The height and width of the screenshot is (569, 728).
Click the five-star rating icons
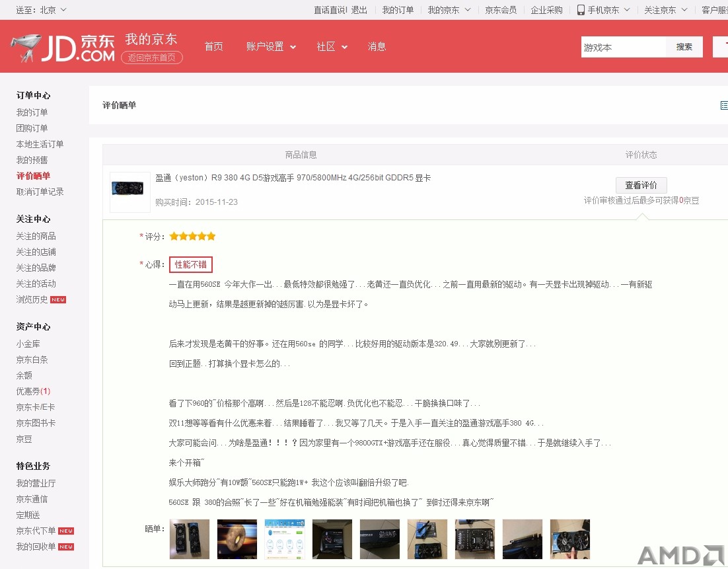pyautogui.click(x=192, y=237)
